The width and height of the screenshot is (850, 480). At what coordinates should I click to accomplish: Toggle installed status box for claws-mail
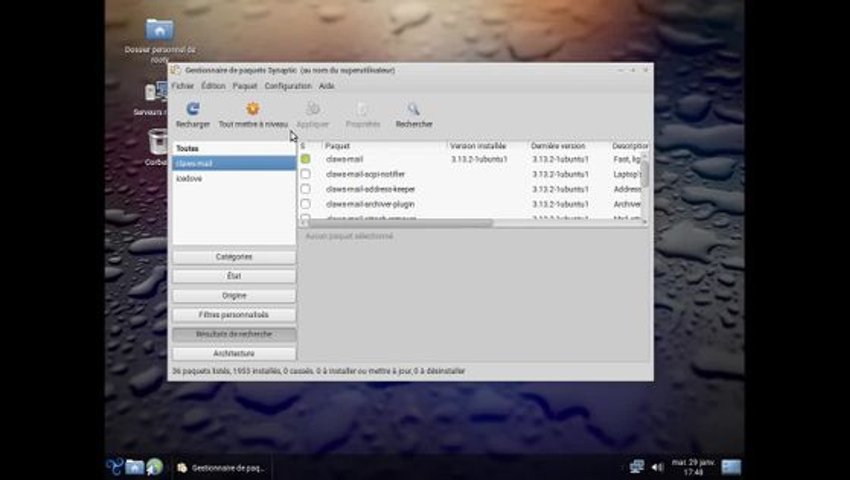[305, 159]
